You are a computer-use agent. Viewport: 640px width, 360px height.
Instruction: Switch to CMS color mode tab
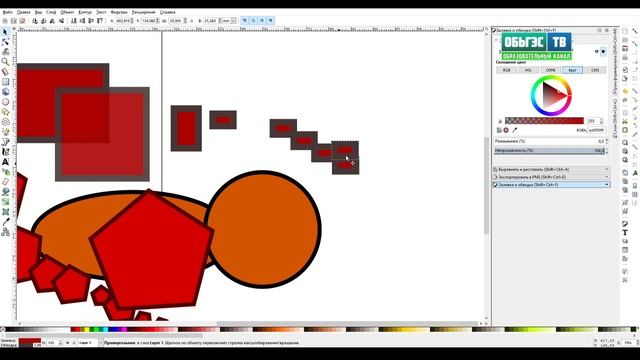(595, 70)
